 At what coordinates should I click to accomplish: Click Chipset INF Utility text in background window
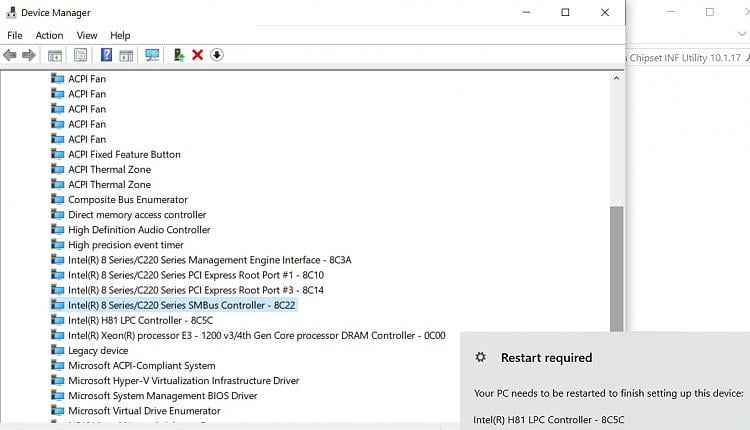click(685, 58)
